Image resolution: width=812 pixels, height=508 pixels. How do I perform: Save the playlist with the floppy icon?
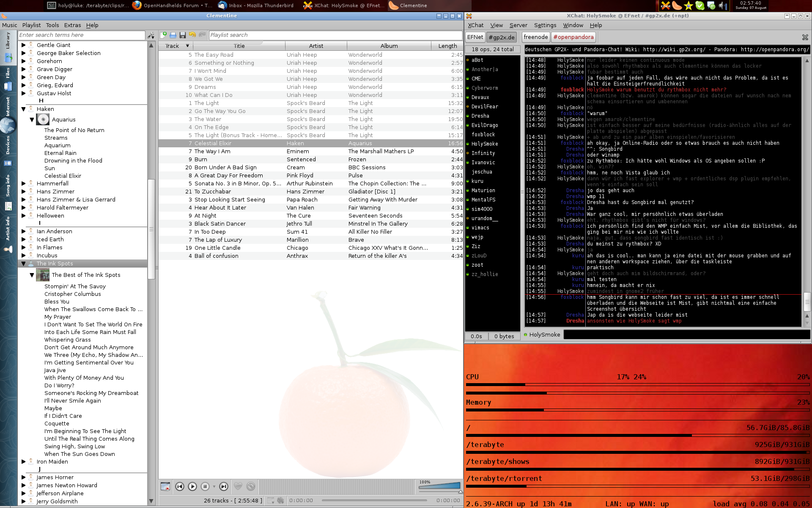tap(183, 35)
